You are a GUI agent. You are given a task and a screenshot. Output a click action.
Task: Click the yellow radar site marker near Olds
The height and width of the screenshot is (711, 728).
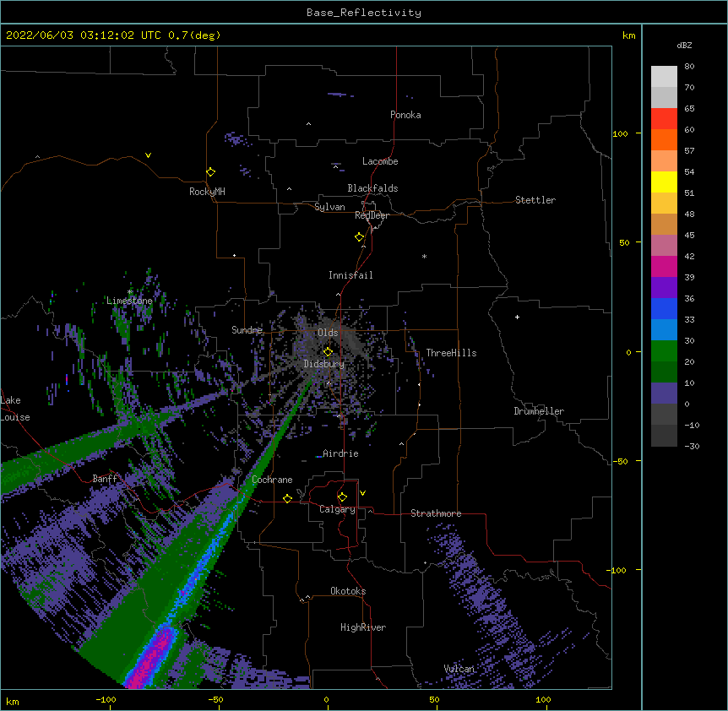(328, 352)
